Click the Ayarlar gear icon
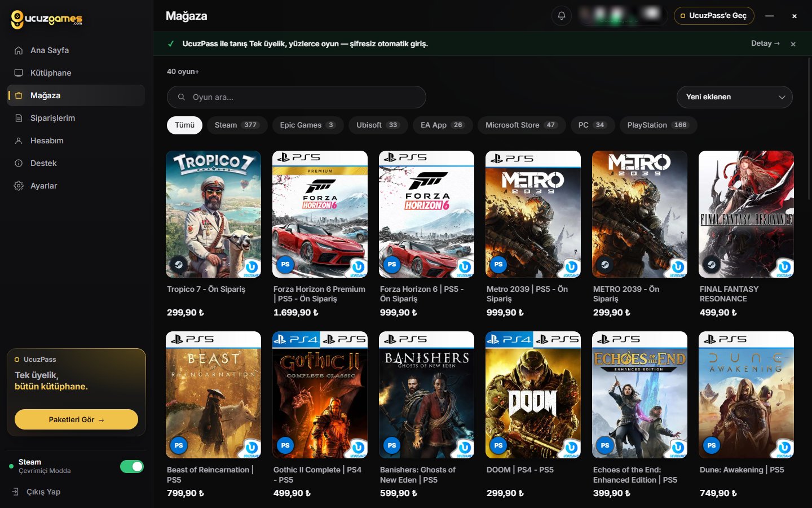 pyautogui.click(x=19, y=186)
